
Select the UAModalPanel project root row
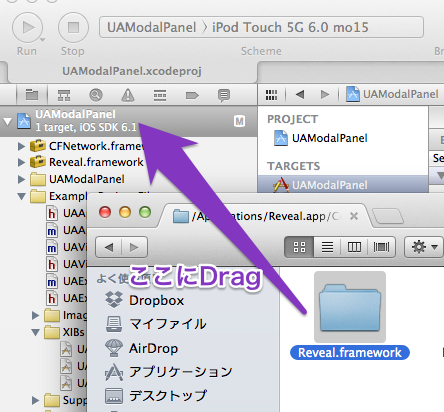pyautogui.click(x=129, y=121)
